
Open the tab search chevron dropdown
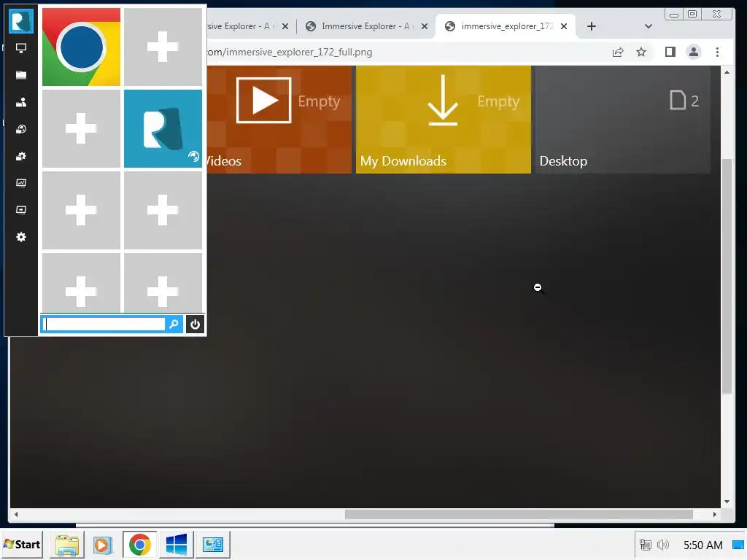pos(648,26)
